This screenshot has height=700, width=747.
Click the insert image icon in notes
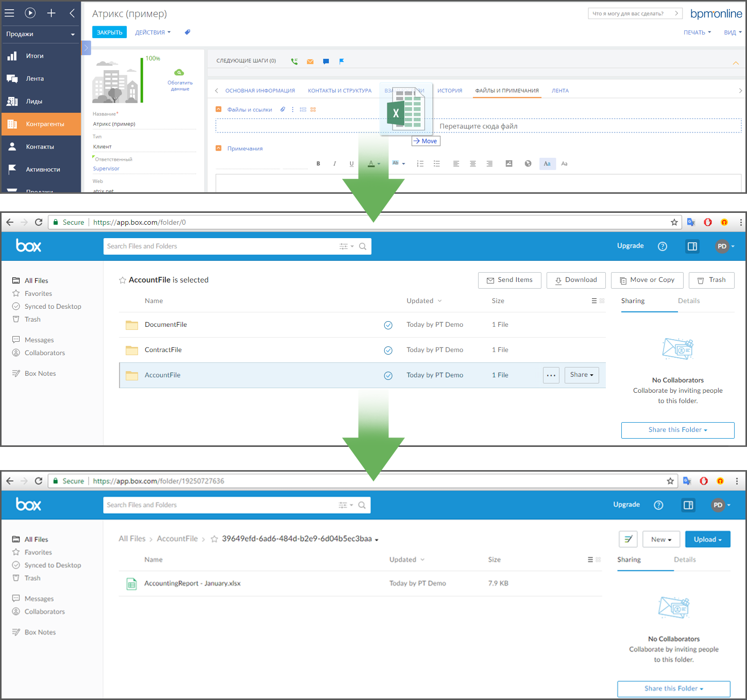[x=509, y=164]
